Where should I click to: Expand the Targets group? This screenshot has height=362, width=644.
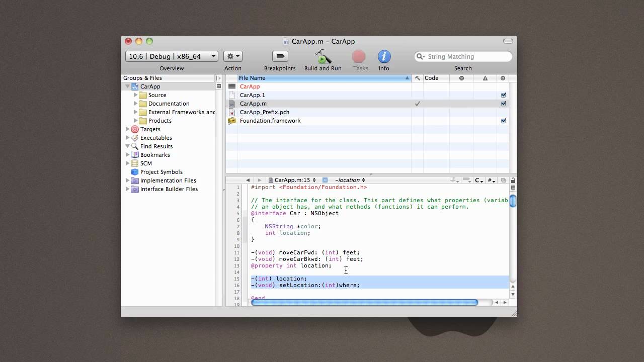click(x=127, y=129)
